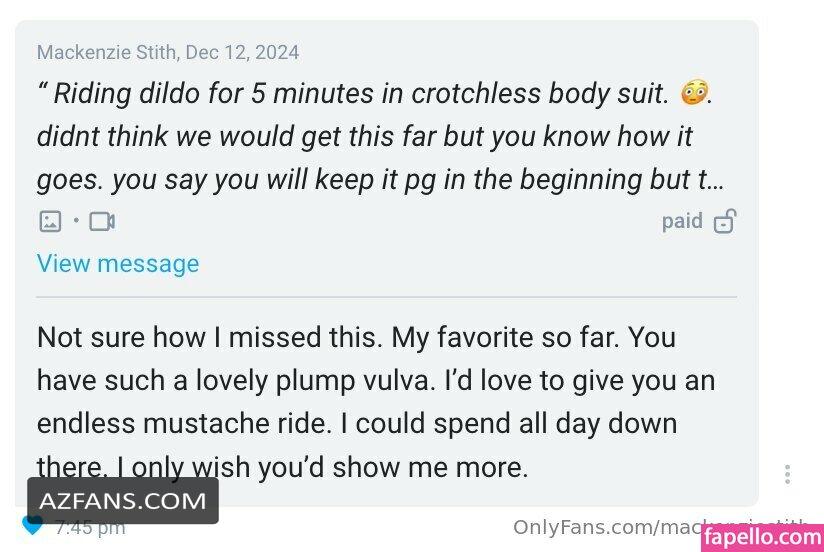Tap the blue heart like icon
This screenshot has height=552, width=824.
pyautogui.click(x=33, y=526)
